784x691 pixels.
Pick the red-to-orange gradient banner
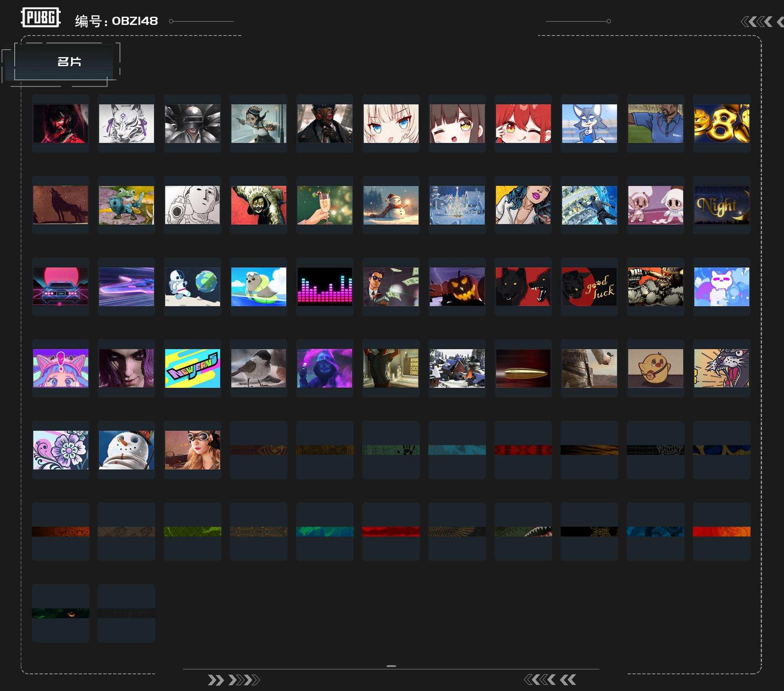(722, 531)
